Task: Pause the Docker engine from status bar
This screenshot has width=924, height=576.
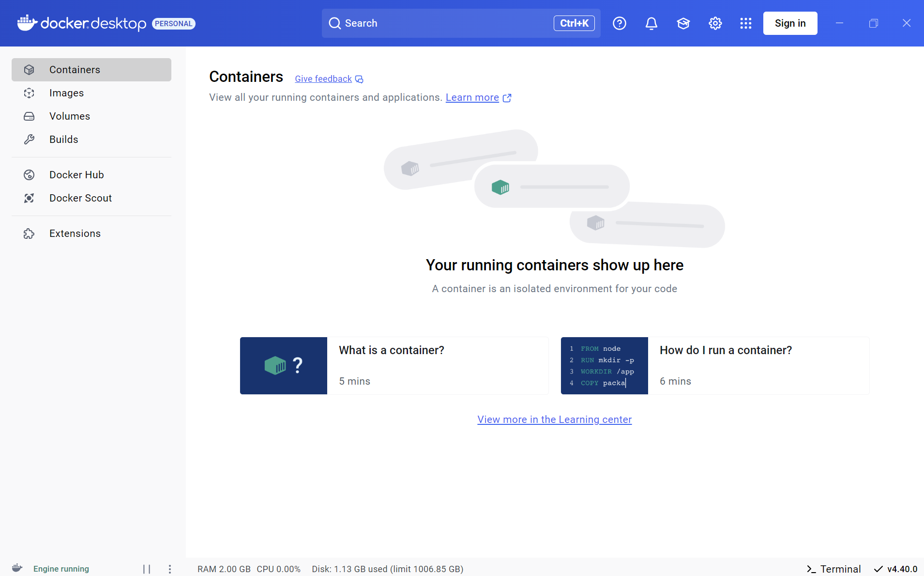Action: pyautogui.click(x=147, y=569)
